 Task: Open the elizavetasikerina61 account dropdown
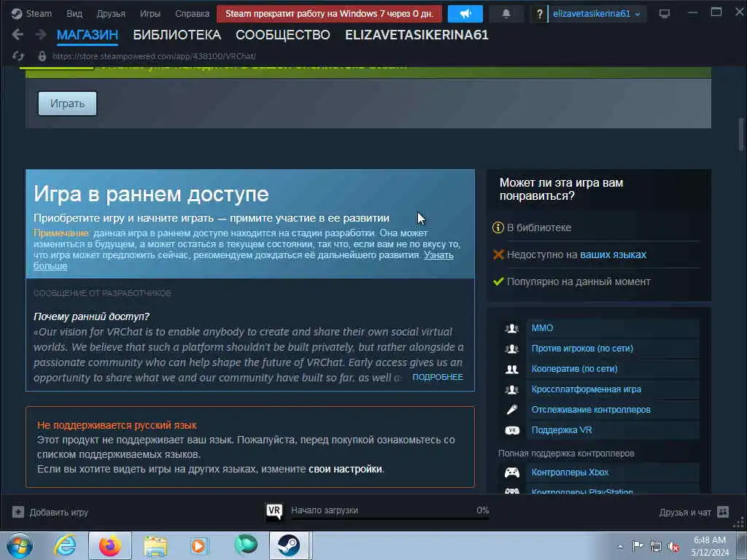pyautogui.click(x=596, y=14)
